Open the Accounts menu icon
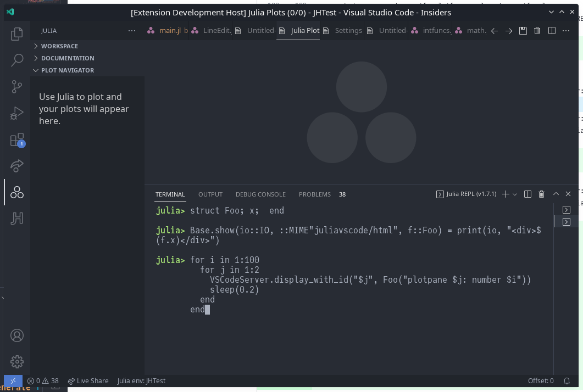This screenshot has width=583, height=392. coord(16,335)
